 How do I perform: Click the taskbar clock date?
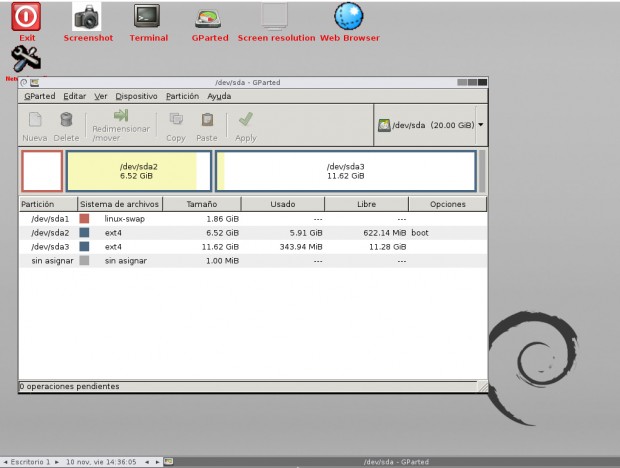101,462
